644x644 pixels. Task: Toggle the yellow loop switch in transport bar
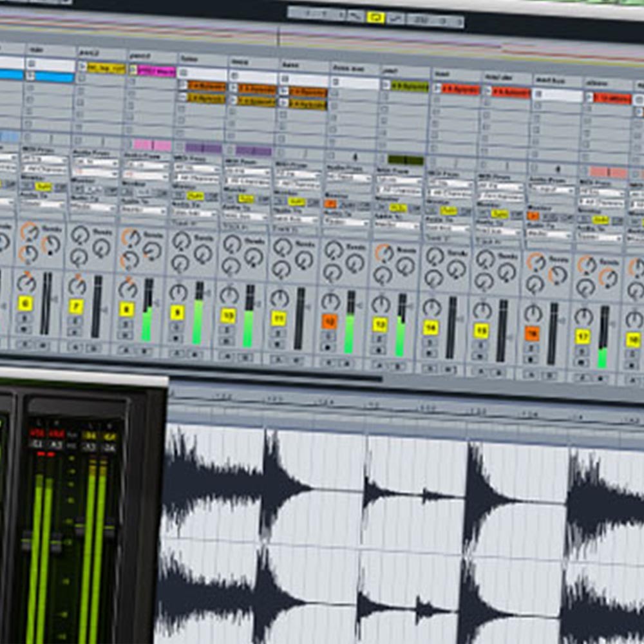click(375, 17)
